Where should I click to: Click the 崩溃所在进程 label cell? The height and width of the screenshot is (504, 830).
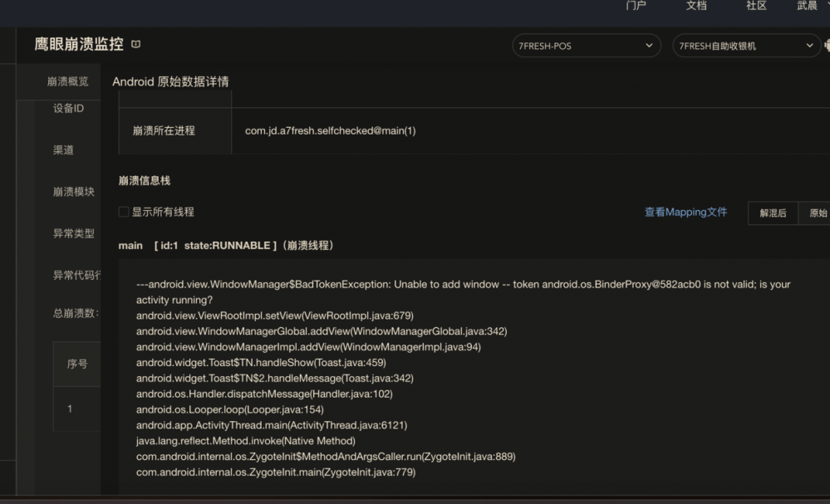pos(175,130)
